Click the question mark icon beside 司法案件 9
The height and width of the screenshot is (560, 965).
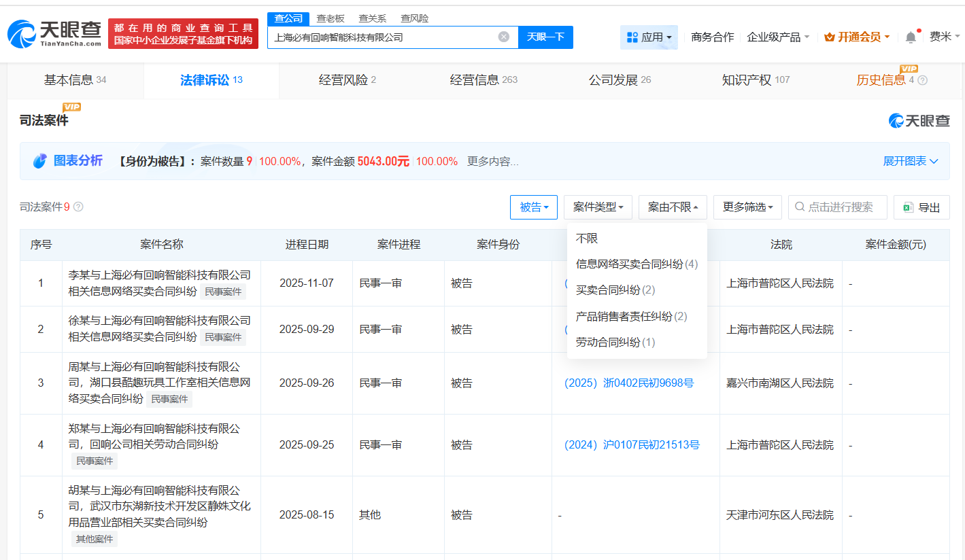[78, 207]
